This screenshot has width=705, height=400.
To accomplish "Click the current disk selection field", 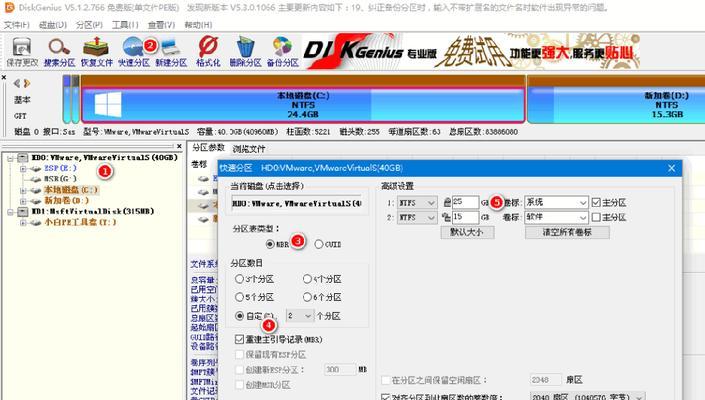I will pos(296,203).
